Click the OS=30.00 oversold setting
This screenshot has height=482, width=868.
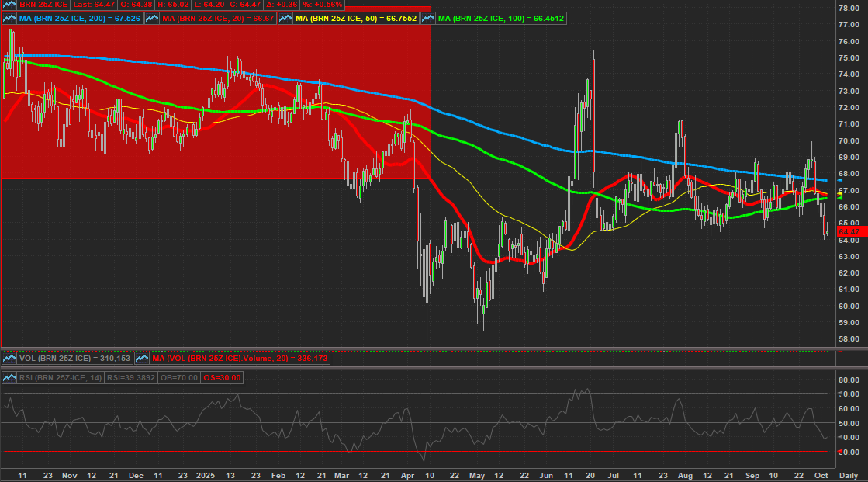click(x=223, y=377)
